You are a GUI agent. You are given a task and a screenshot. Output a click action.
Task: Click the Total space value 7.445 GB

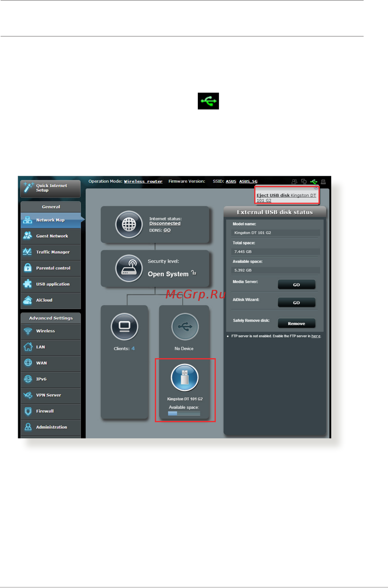(x=276, y=251)
